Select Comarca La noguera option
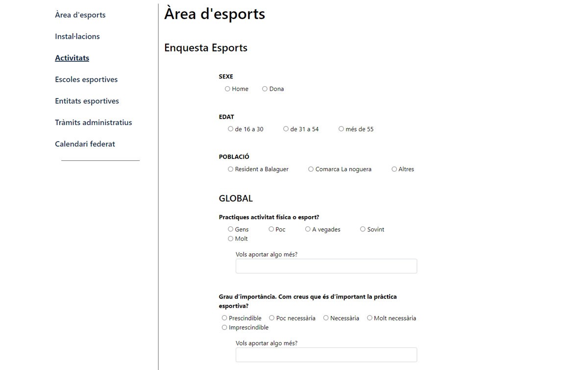This screenshot has width=588, height=370. (x=311, y=169)
